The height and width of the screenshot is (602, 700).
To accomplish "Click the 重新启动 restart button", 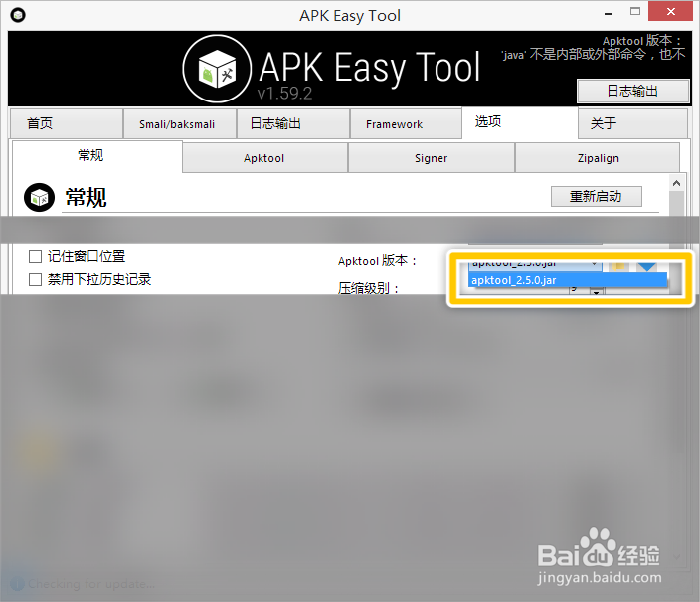I will coord(596,197).
